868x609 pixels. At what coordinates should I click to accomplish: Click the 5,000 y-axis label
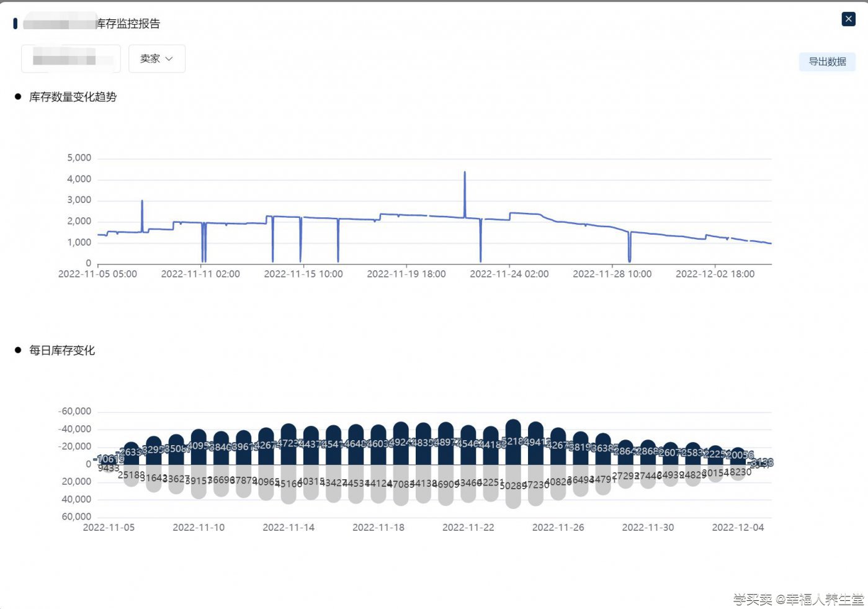79,158
